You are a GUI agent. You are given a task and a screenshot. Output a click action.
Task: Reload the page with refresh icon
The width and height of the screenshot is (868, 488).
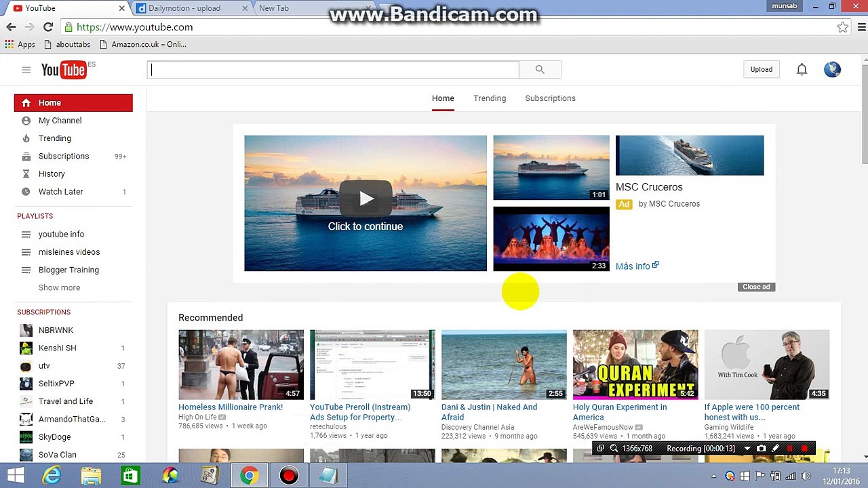[x=47, y=27]
